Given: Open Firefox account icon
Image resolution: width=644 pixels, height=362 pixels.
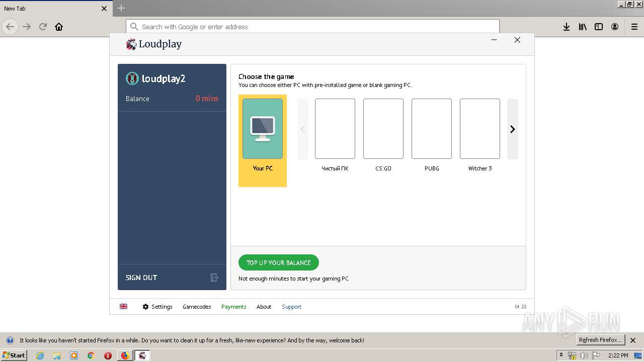Looking at the screenshot, I should (x=615, y=27).
